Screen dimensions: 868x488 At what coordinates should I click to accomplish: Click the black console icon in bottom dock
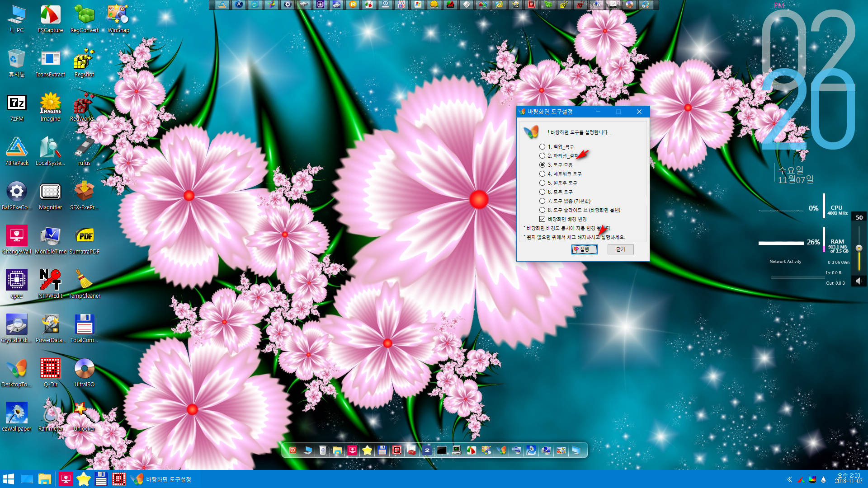coord(442,450)
